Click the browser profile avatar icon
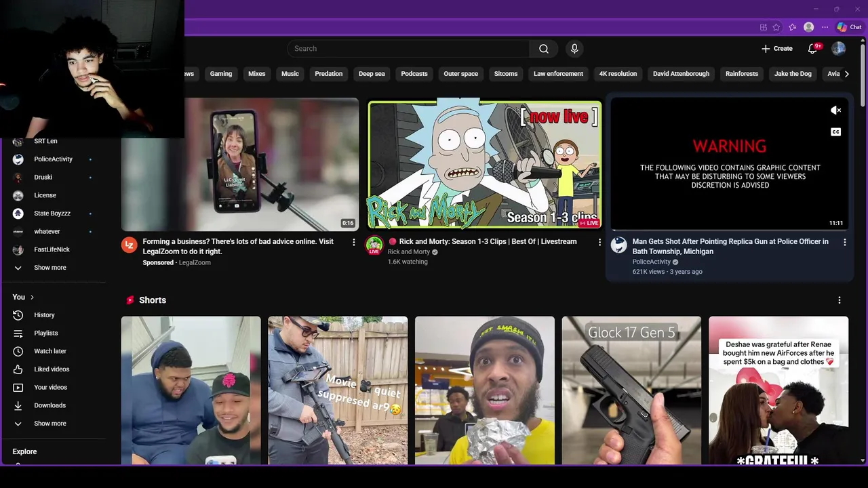This screenshot has height=488, width=868. pyautogui.click(x=808, y=27)
